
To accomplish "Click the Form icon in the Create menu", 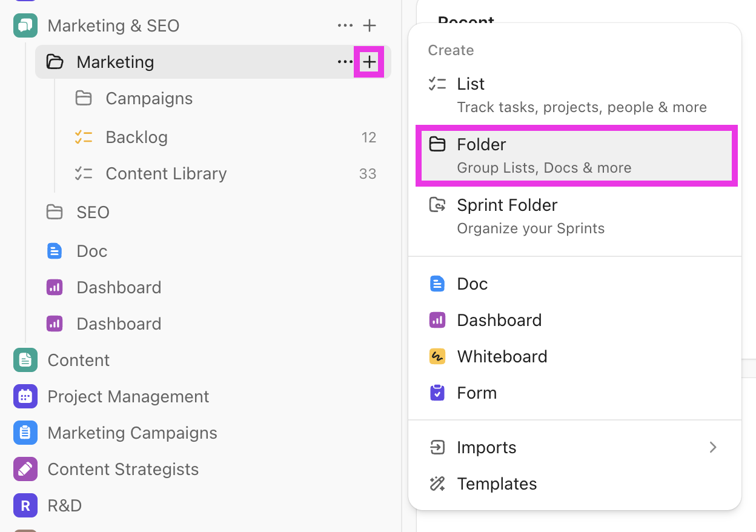I will tap(437, 393).
